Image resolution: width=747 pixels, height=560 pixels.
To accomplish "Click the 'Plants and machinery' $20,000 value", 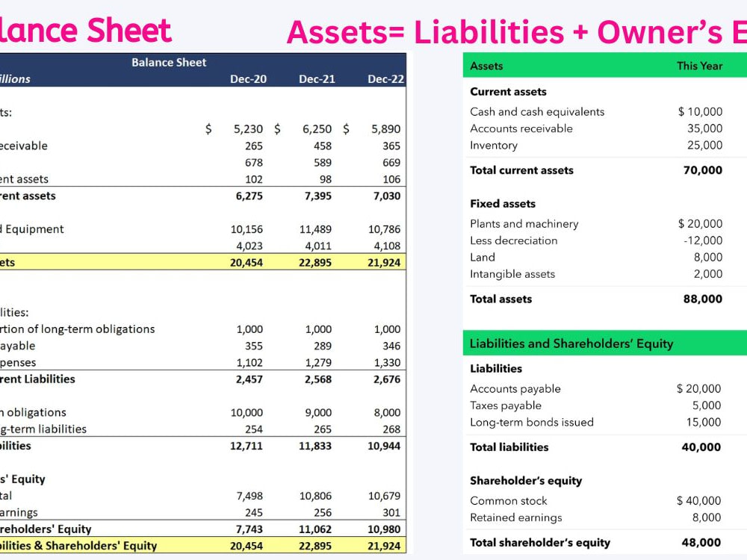I will (701, 223).
